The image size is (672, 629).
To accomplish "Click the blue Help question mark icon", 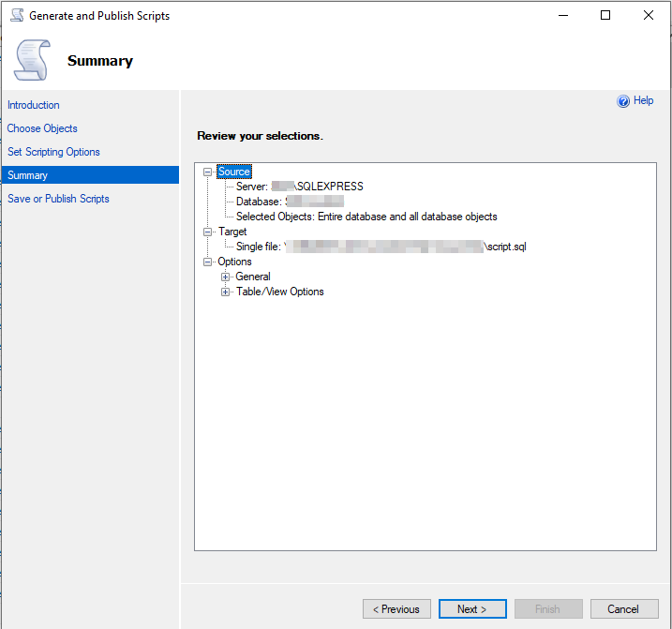I will pyautogui.click(x=622, y=101).
